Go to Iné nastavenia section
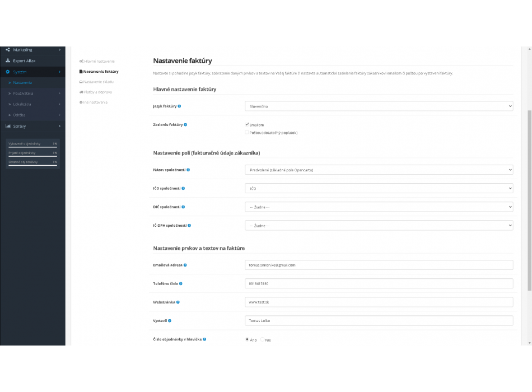The height and width of the screenshot is (392, 532). pyautogui.click(x=94, y=102)
